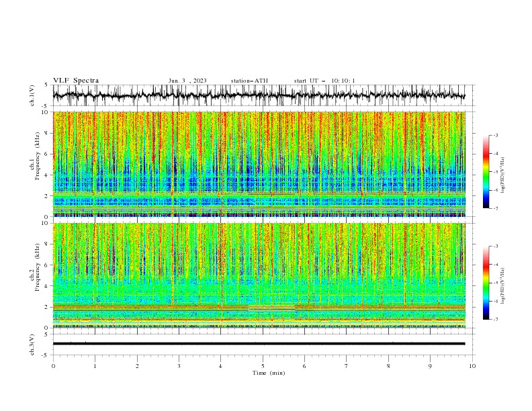Click the "-7" label on the ch.1 colorbar
This screenshot has width=532, height=411.
pyautogui.click(x=496, y=208)
